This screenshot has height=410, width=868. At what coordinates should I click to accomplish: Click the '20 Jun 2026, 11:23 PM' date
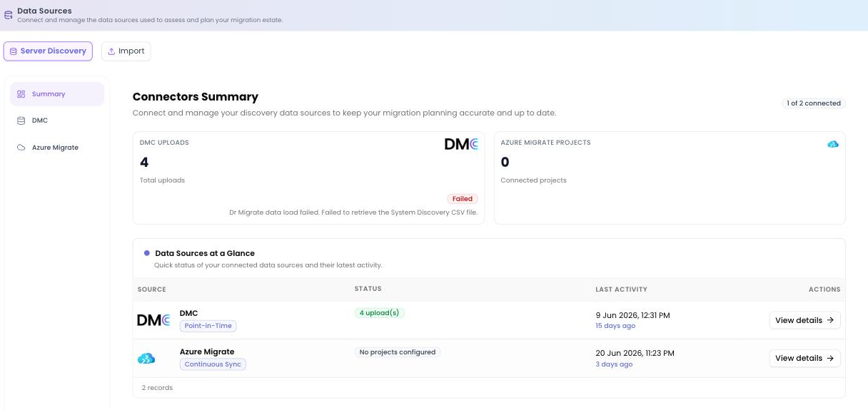(635, 353)
